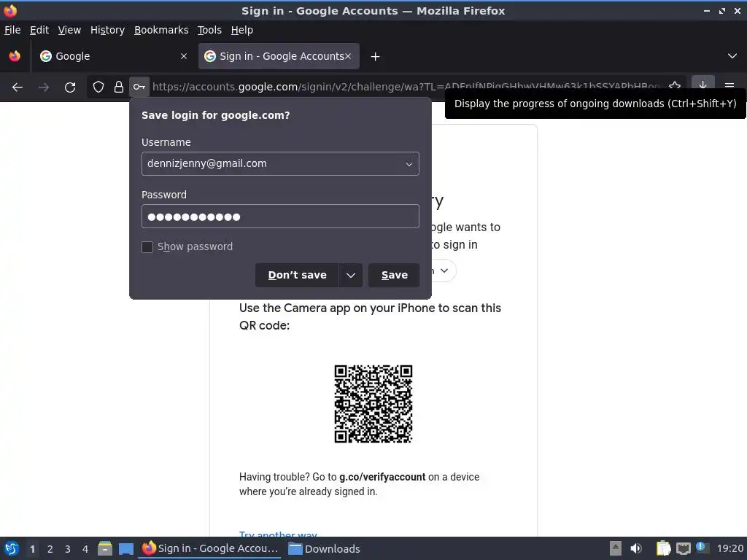The width and height of the screenshot is (747, 560).
Task: Open Firefox View pinned icon
Action: (15, 56)
